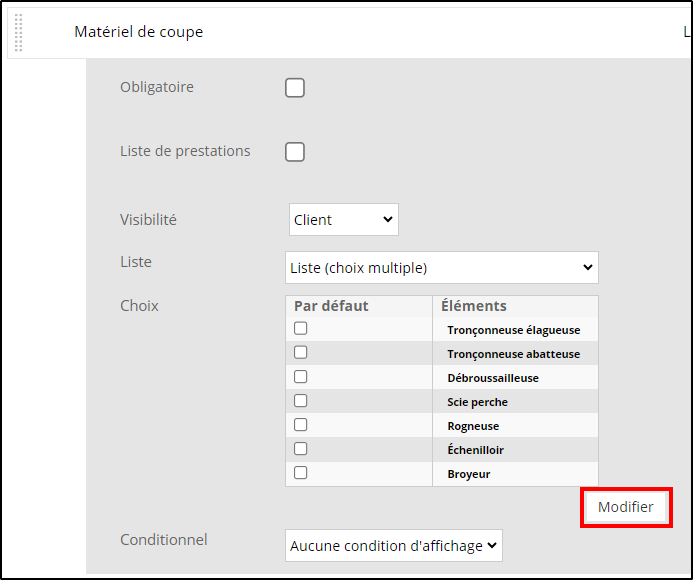
Task: Mark Débroussailleuse as default
Action: [x=301, y=377]
